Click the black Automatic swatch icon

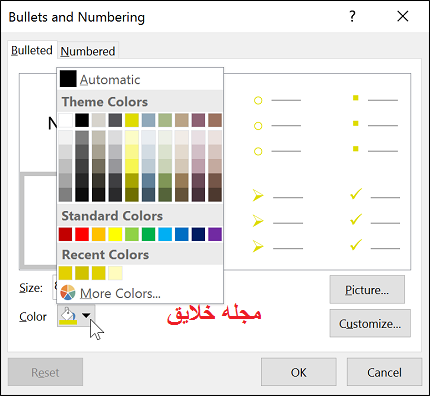(68, 79)
